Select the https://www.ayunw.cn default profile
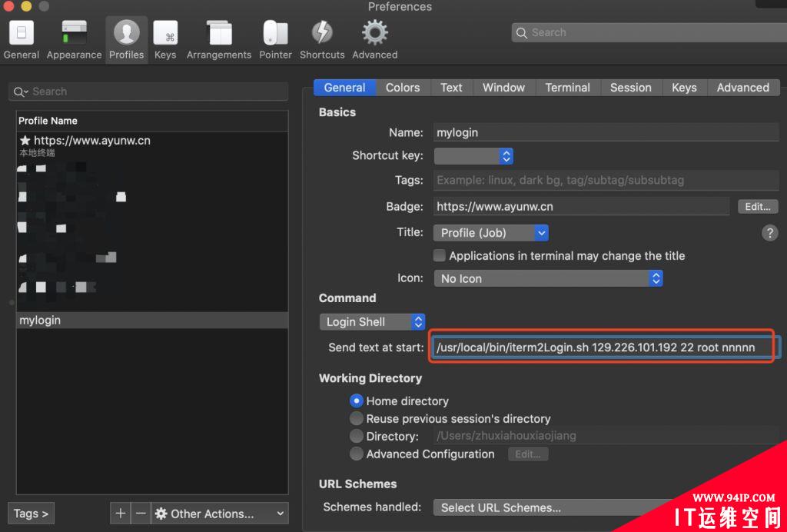This screenshot has width=787, height=532. tap(152, 145)
